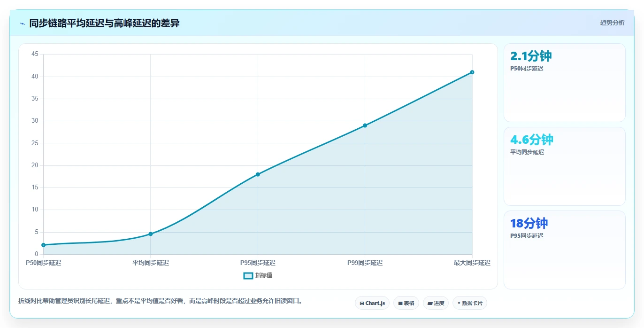Click the P95同步延迟 x-axis label

pos(258,263)
